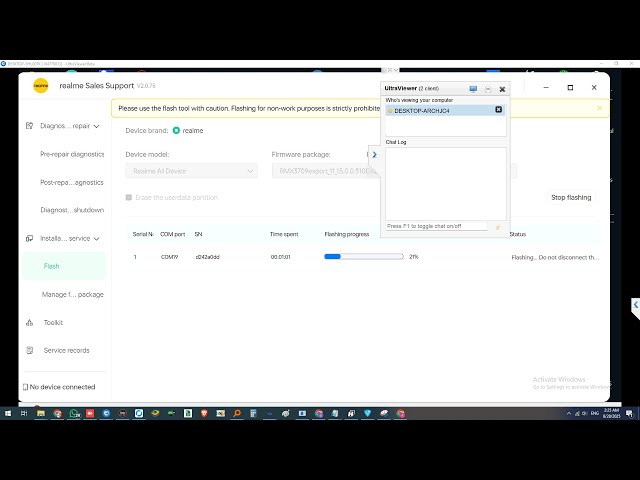Click the minimize icon in UltraViewer panel
This screenshot has height=480, width=640.
(x=488, y=89)
